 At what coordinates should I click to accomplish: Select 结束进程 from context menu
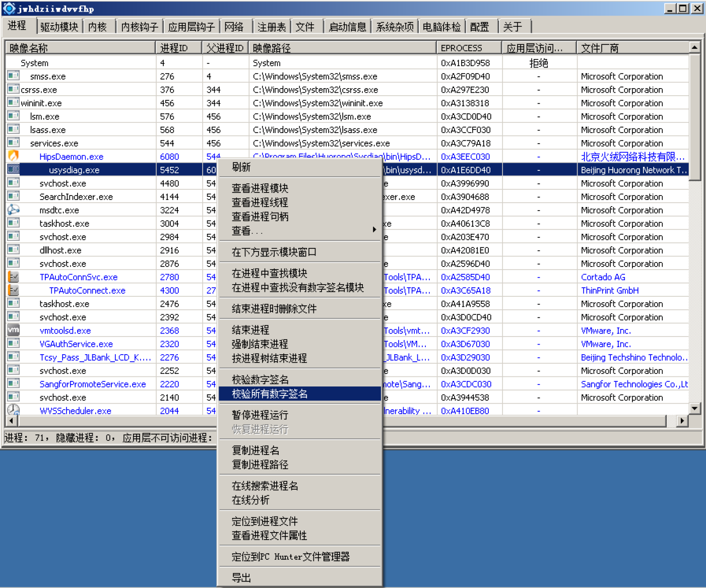pyautogui.click(x=300, y=330)
